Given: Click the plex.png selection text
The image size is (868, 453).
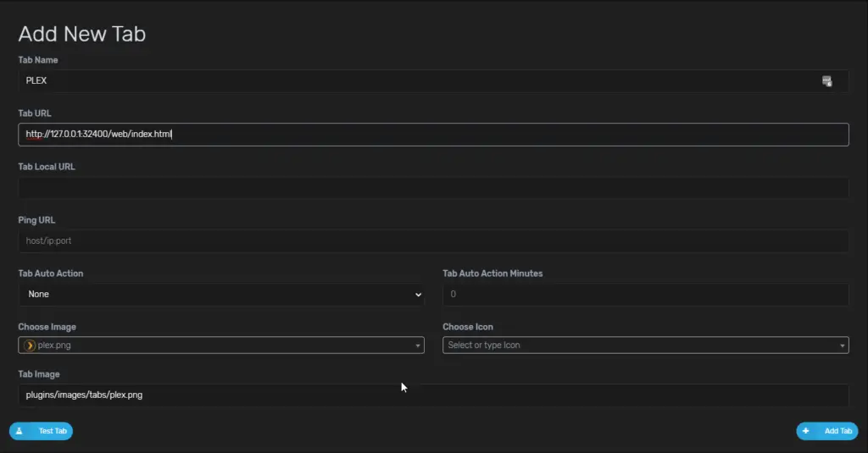Looking at the screenshot, I should pyautogui.click(x=54, y=345).
